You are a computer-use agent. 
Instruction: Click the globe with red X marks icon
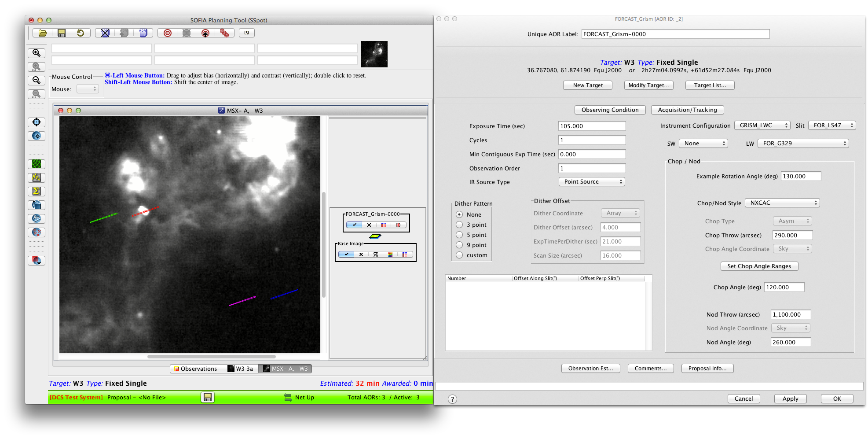[37, 232]
